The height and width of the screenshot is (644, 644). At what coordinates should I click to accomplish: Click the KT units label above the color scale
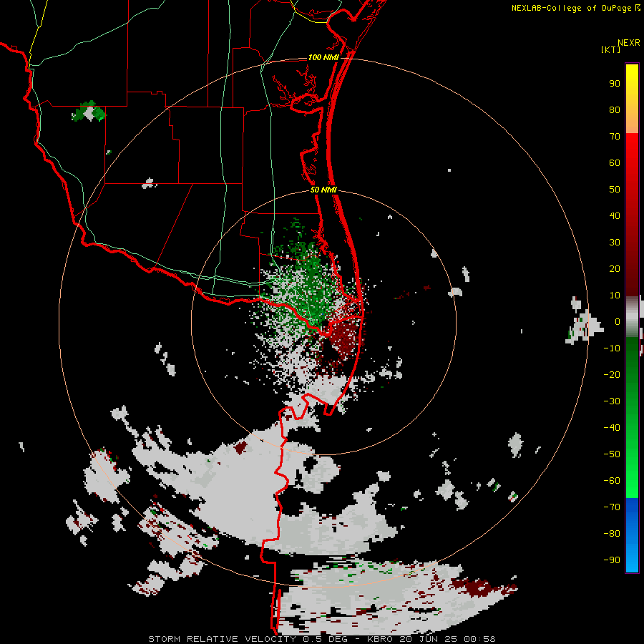[610, 49]
